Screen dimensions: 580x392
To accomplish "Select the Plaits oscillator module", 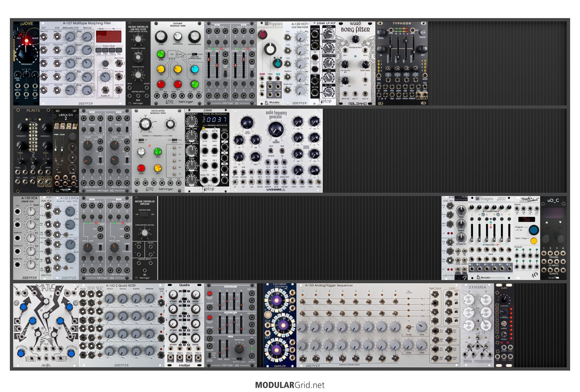I will coord(33,151).
